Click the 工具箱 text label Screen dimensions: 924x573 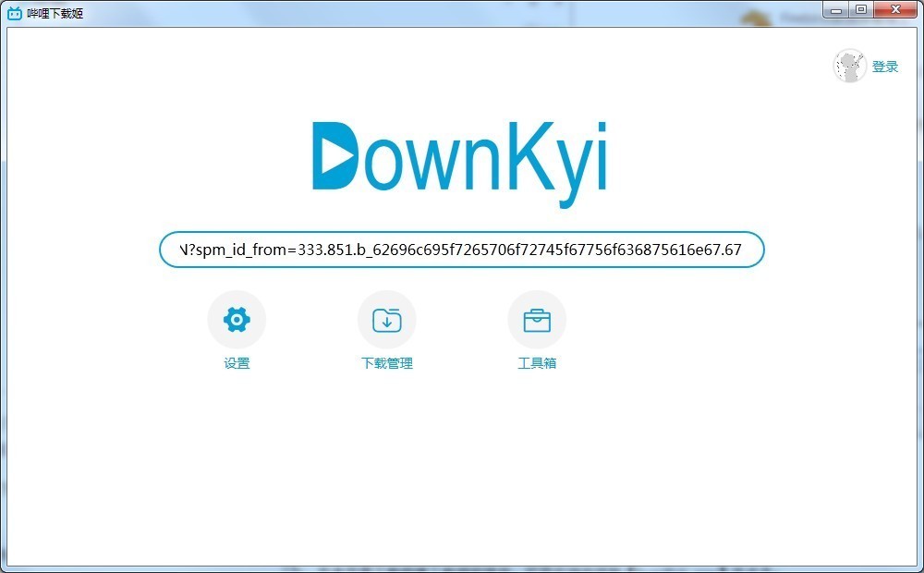(537, 363)
